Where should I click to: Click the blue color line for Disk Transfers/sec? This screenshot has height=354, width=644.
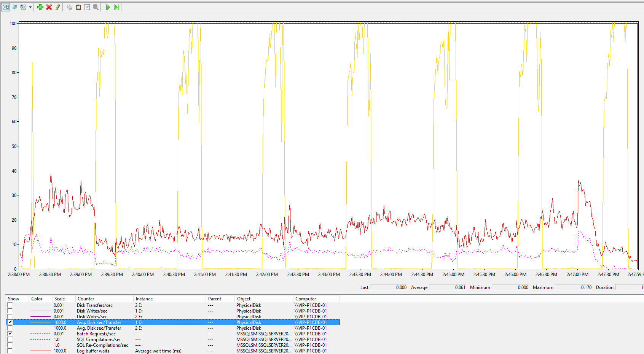(x=40, y=305)
